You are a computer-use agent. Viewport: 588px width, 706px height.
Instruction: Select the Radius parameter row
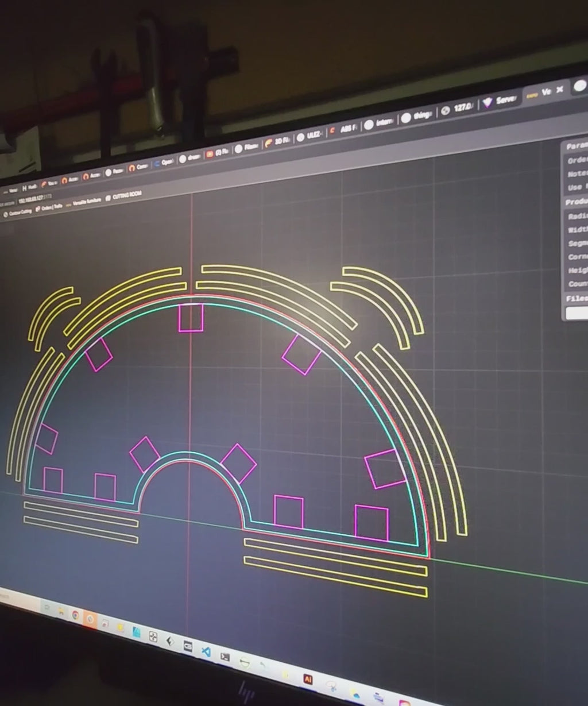576,216
